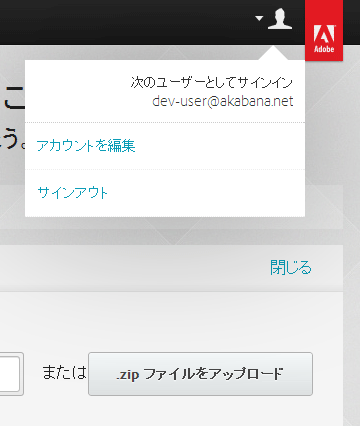Click the white "A" mark in the Adobe badge

(324, 34)
